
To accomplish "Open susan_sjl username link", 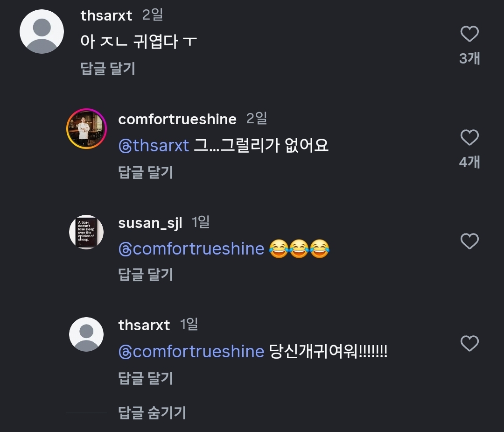I will click(x=150, y=223).
